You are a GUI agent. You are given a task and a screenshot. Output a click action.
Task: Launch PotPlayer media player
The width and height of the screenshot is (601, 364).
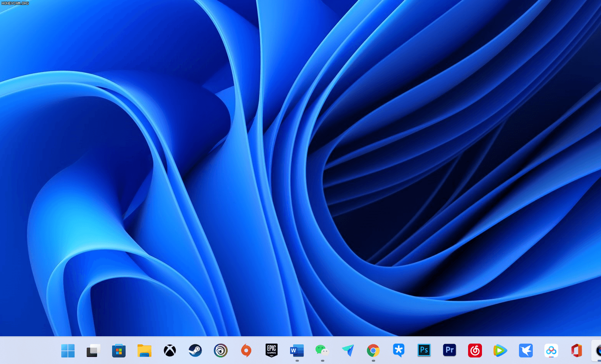pyautogui.click(x=398, y=351)
